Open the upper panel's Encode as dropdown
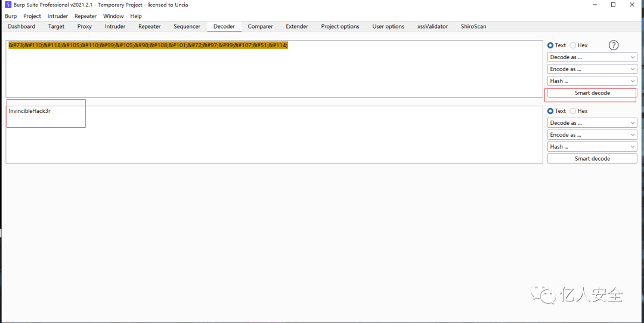644x323 pixels. 592,69
